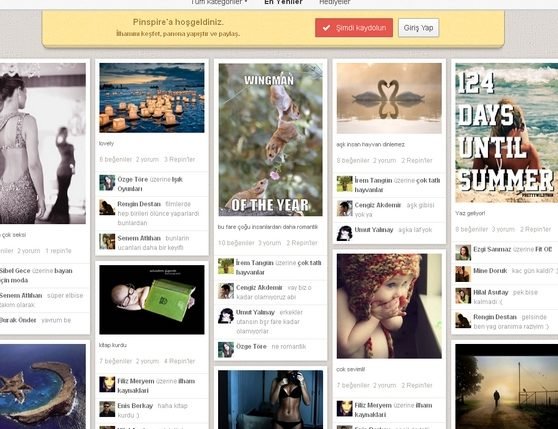Screen dimensions: 558x429
Task: Click the 'lovely' caption under lanterns
Action: [106, 143]
